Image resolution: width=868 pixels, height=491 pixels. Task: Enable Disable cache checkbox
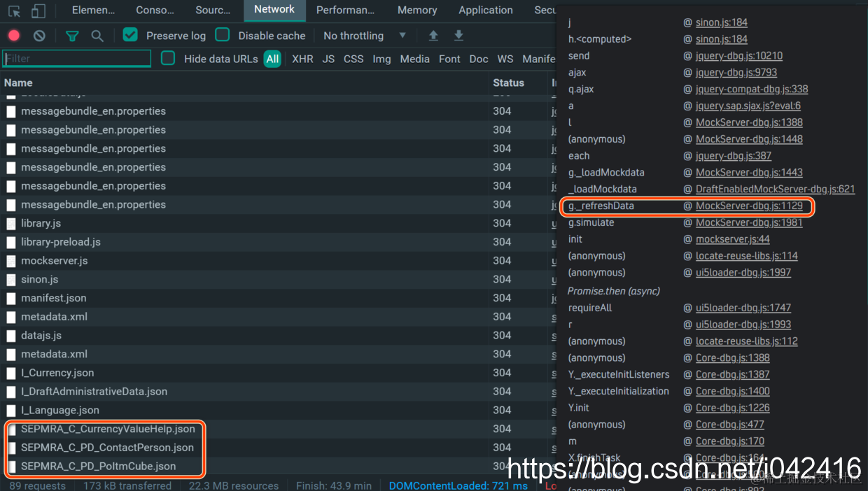tap(223, 35)
